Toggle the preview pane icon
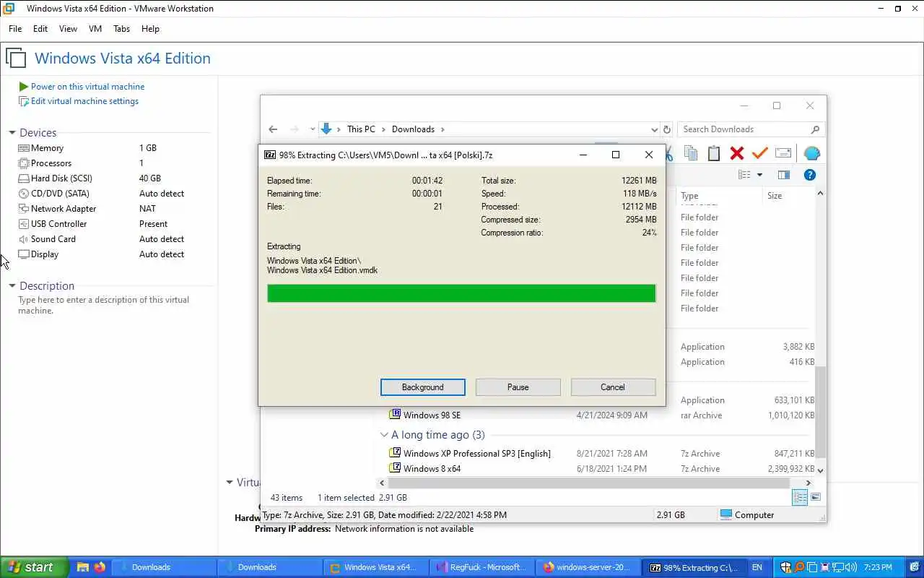Screen dimensions: 924x578 pos(784,175)
